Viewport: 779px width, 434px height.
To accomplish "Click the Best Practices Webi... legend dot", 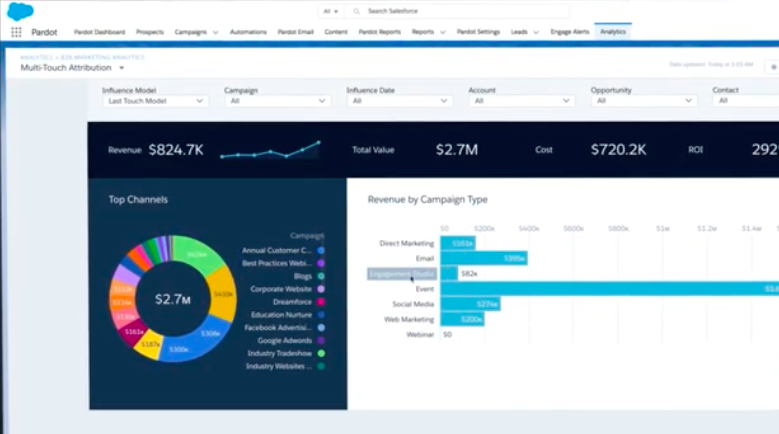I will 321,263.
